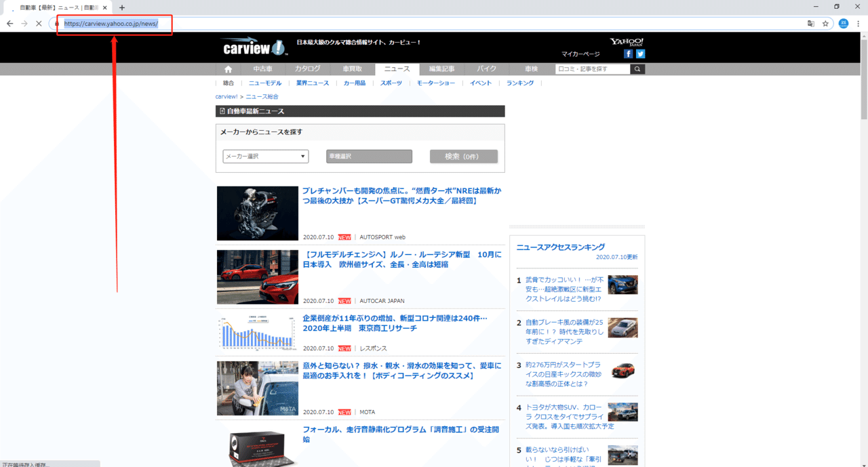This screenshot has height=467, width=868.
Task: Bookmark this page with the star icon
Action: point(825,23)
